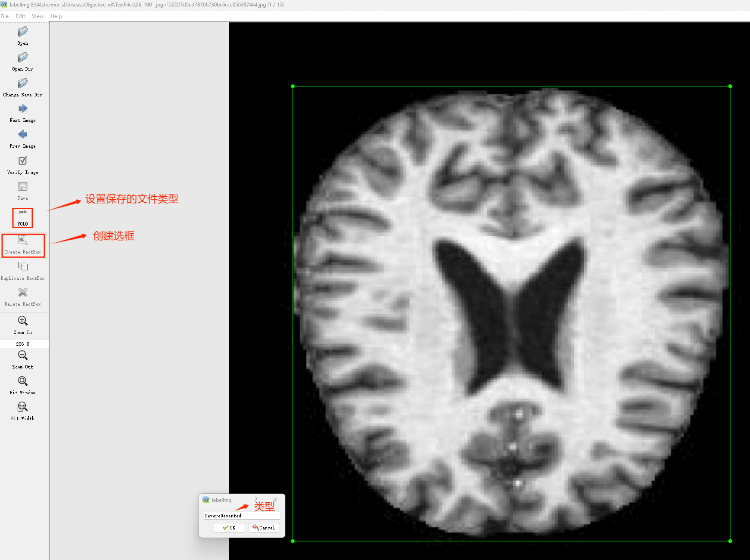Choose Open Dir in the toolbar
Viewport: 750px width, 560px height.
pos(23,62)
